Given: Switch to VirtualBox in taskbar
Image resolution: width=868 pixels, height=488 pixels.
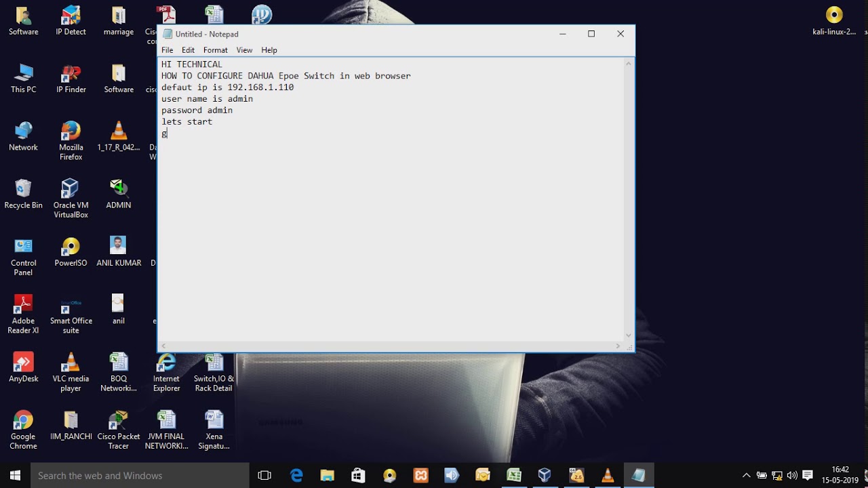Looking at the screenshot, I should 545,475.
